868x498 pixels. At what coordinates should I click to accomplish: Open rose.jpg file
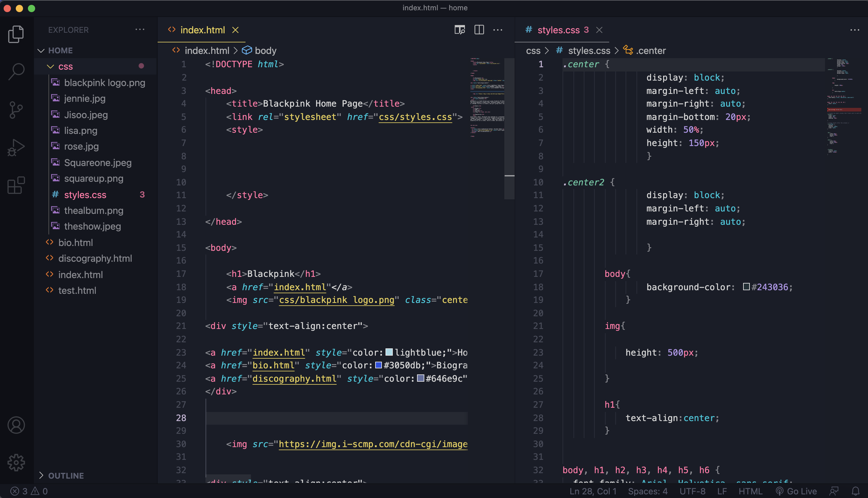pos(81,146)
